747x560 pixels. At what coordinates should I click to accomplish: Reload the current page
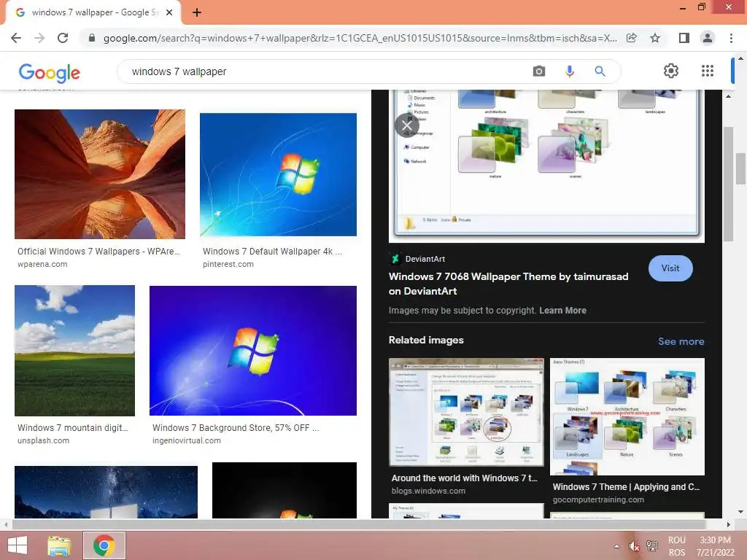pos(63,38)
